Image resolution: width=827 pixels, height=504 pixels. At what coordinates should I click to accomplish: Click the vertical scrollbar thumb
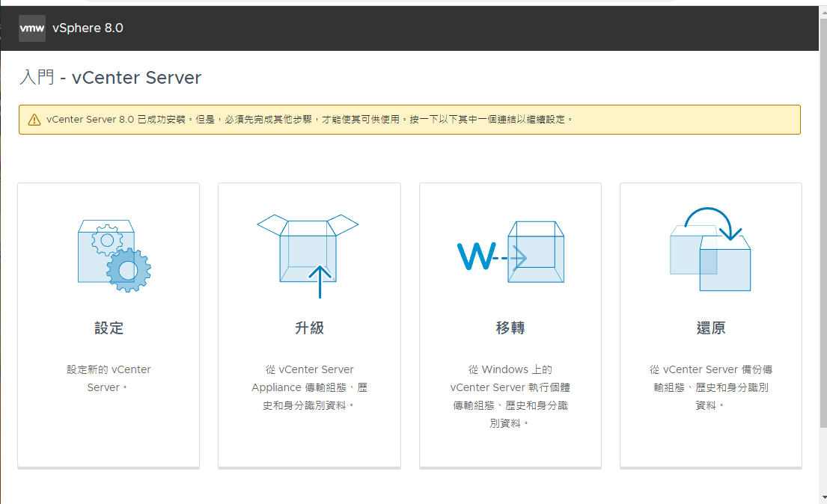point(823,223)
